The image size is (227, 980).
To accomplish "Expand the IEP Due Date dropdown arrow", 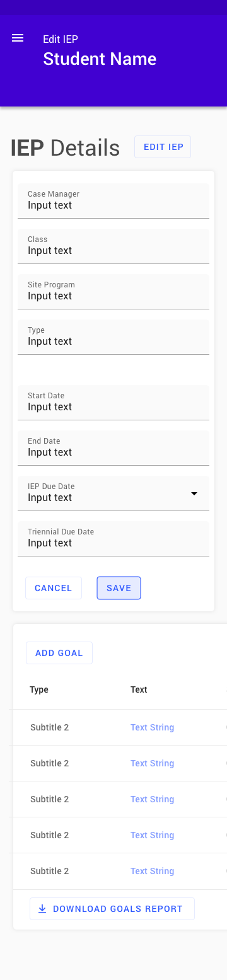I will tap(194, 493).
